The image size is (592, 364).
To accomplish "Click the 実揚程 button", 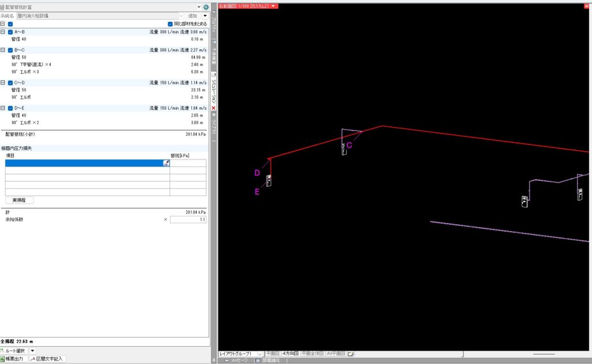I will 20,200.
